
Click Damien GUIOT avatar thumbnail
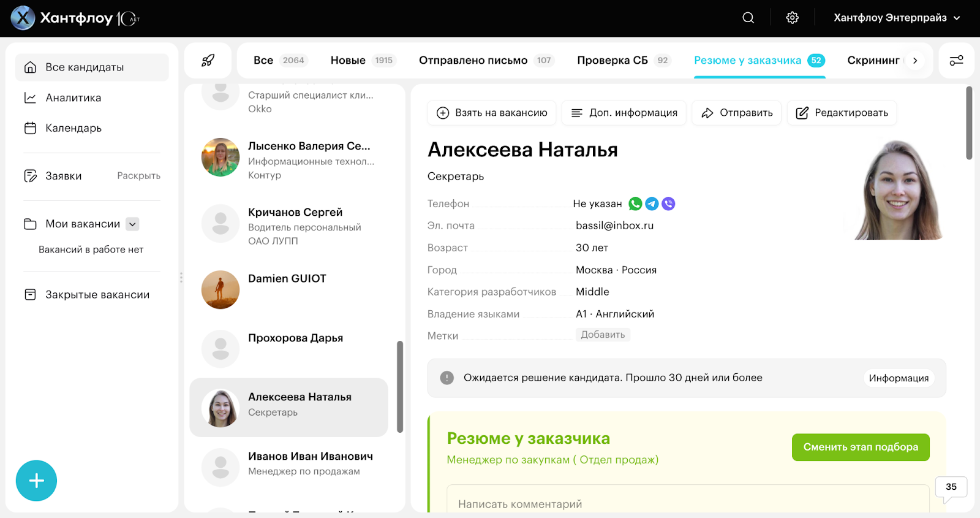221,289
